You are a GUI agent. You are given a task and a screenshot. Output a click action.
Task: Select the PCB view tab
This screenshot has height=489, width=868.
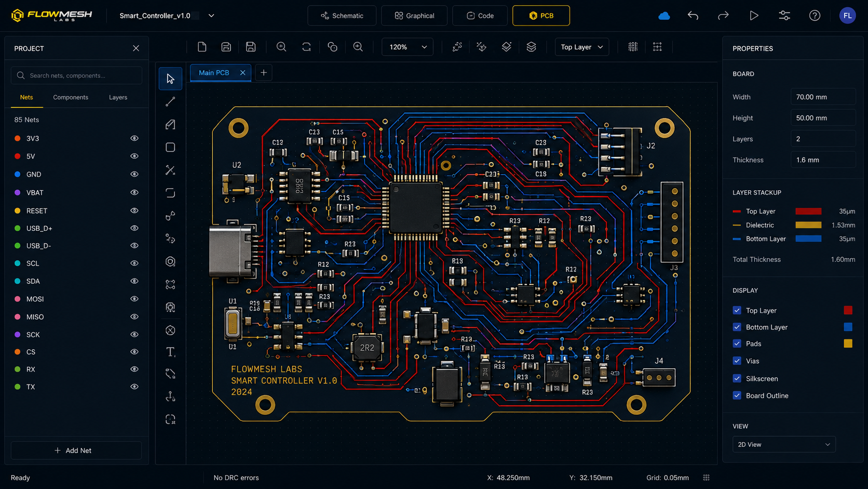pyautogui.click(x=541, y=16)
